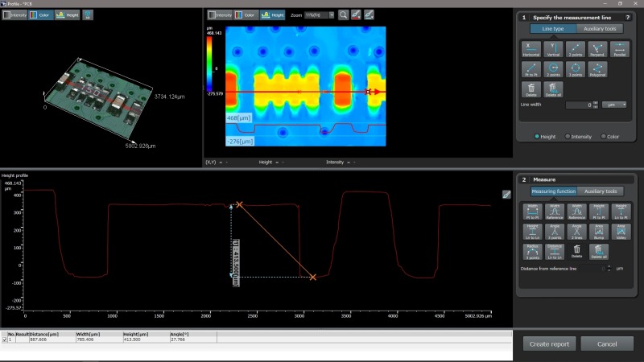This screenshot has height=362, width=644.
Task: Switch to Auxiliary tools tab in Measure panel
Action: point(601,191)
